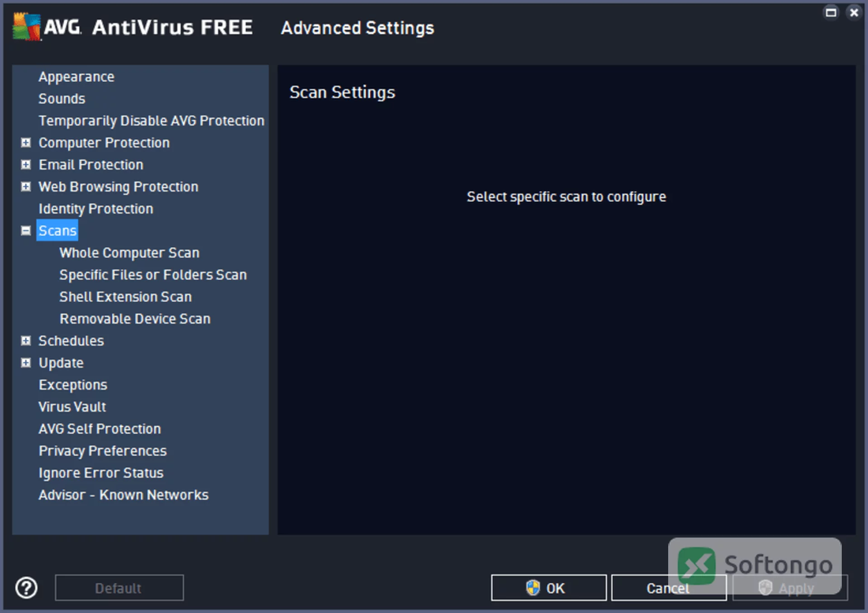Click the Cancel button
This screenshot has height=613, width=868.
coord(669,588)
